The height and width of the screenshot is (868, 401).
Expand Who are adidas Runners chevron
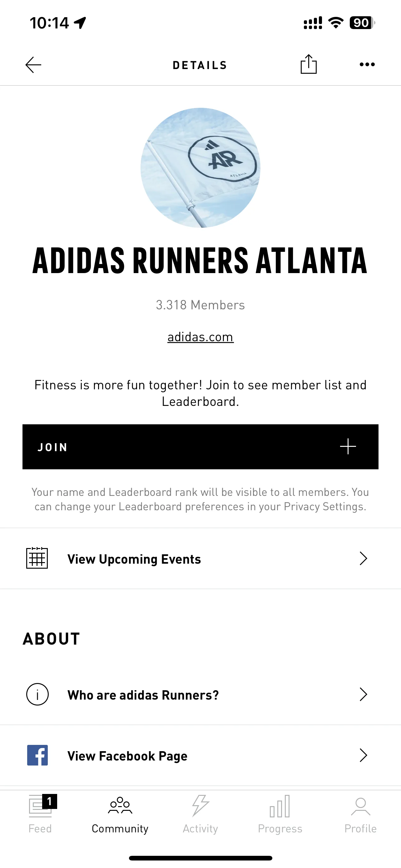(363, 695)
